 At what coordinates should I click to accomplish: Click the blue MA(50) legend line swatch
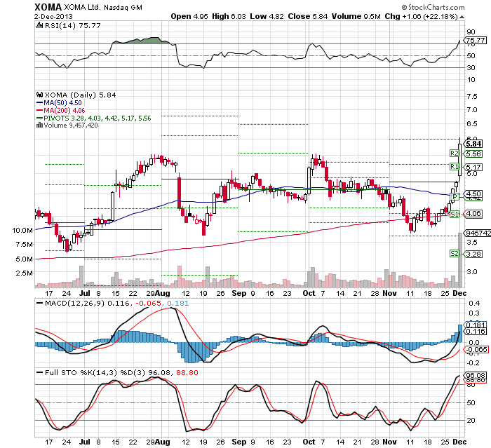[39, 102]
